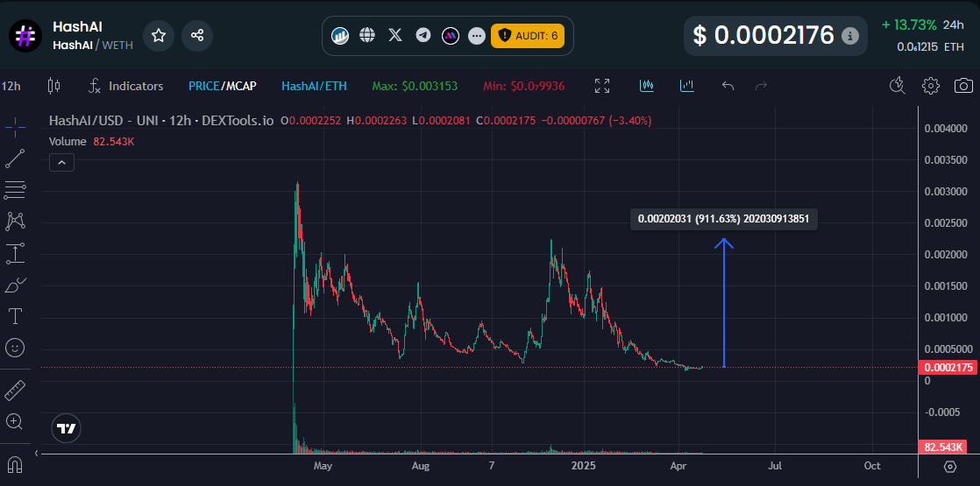Redo the last chart action

point(761,86)
